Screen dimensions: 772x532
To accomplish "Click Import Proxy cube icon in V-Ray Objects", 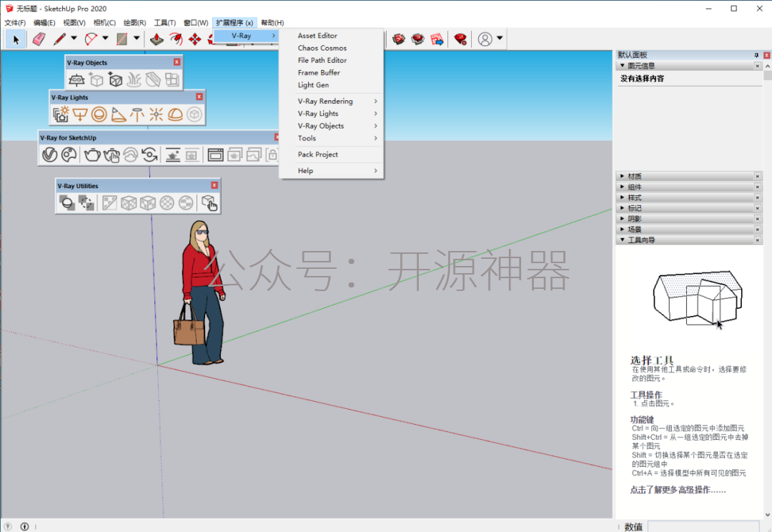I will coord(114,79).
